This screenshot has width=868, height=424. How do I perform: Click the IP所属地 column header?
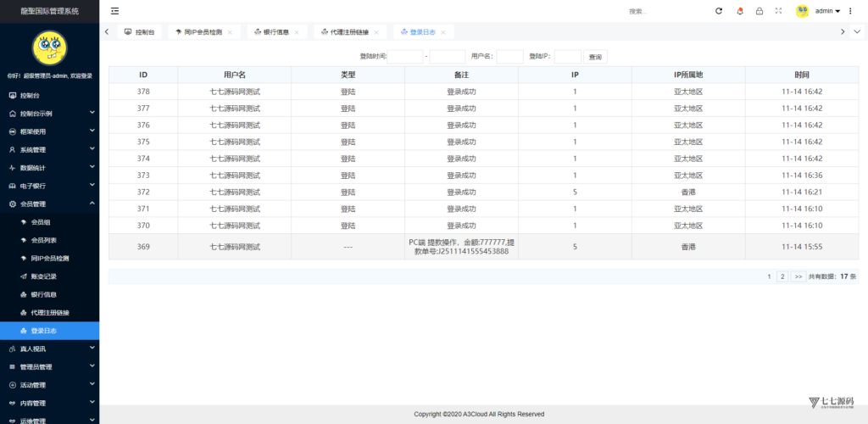pyautogui.click(x=688, y=75)
